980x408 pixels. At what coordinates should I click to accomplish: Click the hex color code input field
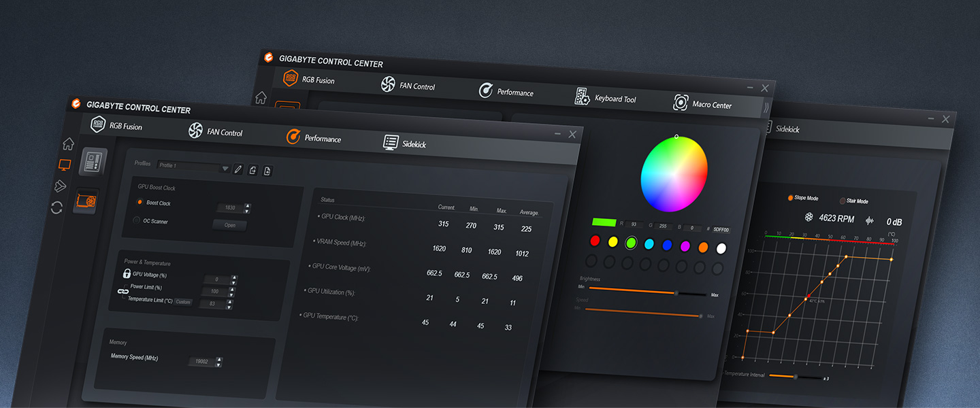721,230
